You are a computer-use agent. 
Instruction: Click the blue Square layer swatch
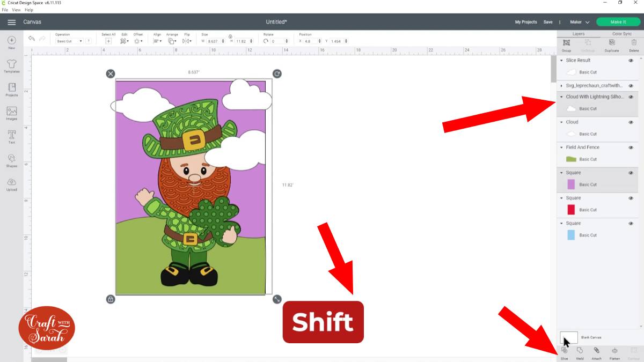571,235
